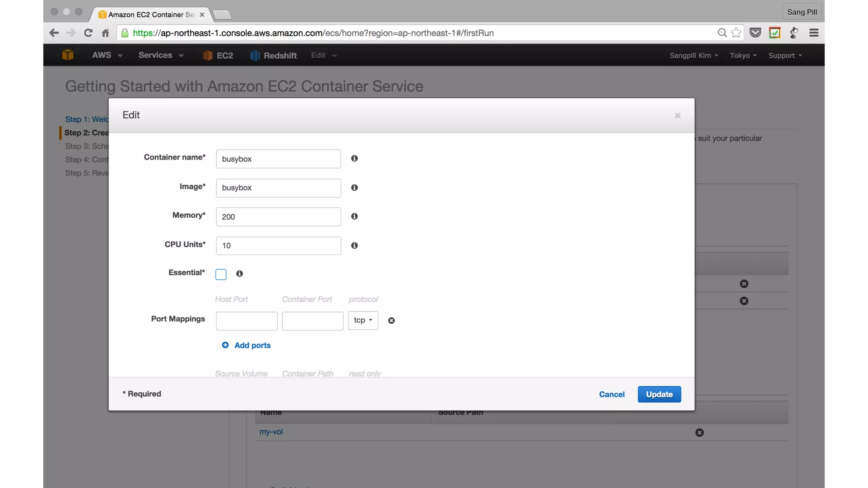868x488 pixels.
Task: Enable the Essential checkbox
Action: point(221,274)
